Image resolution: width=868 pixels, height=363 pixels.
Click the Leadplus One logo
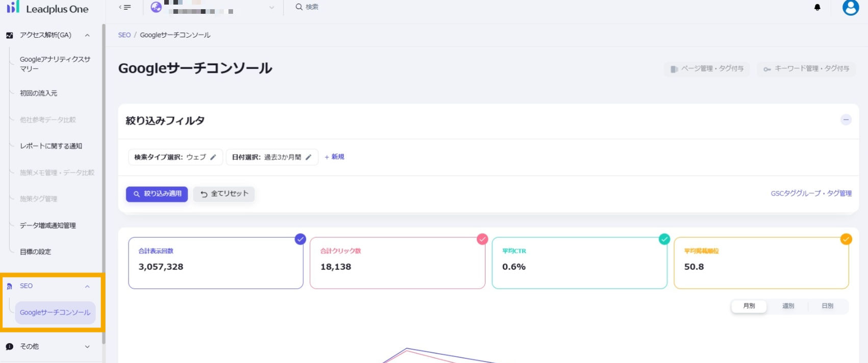pyautogui.click(x=47, y=9)
